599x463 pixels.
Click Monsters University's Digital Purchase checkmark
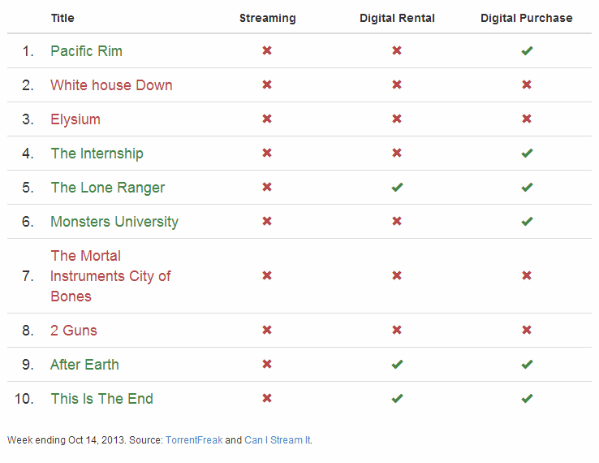pyautogui.click(x=527, y=221)
